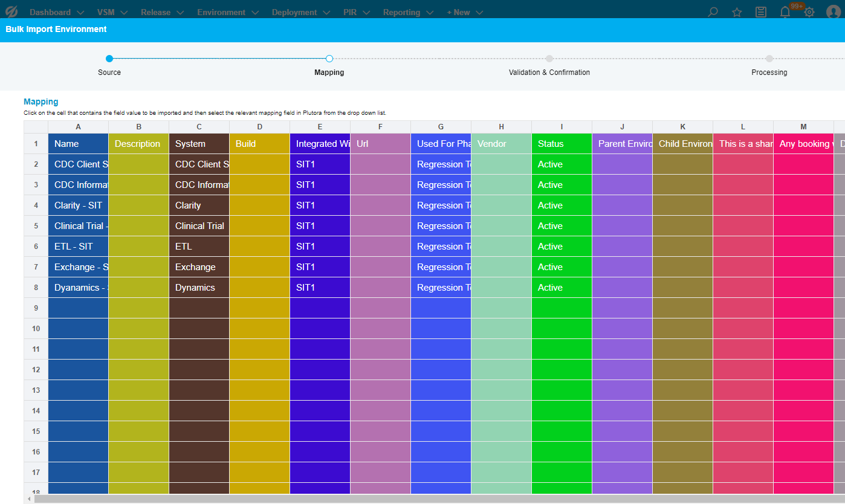Open the clipboard list icon
This screenshot has height=504, width=845.
(x=761, y=12)
